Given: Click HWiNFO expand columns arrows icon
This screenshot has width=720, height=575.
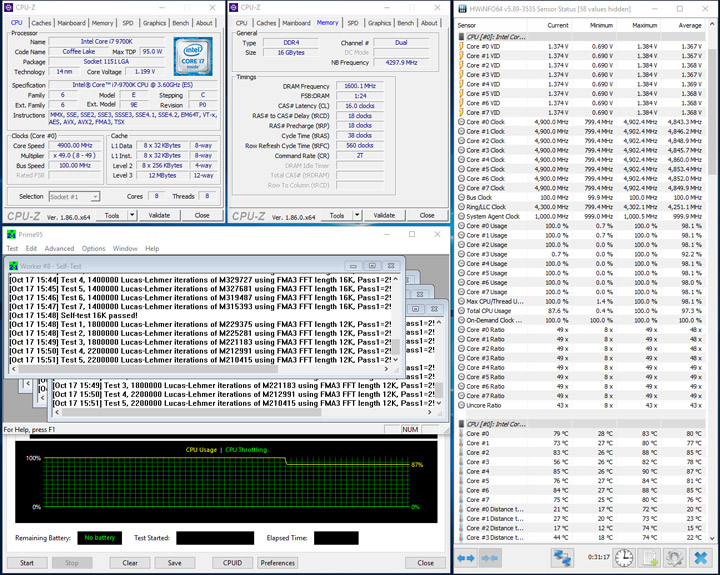Looking at the screenshot, I should coord(467,558).
